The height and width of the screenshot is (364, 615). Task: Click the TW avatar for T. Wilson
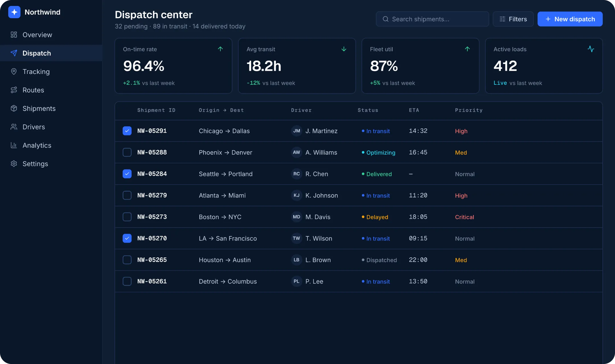coord(297,238)
